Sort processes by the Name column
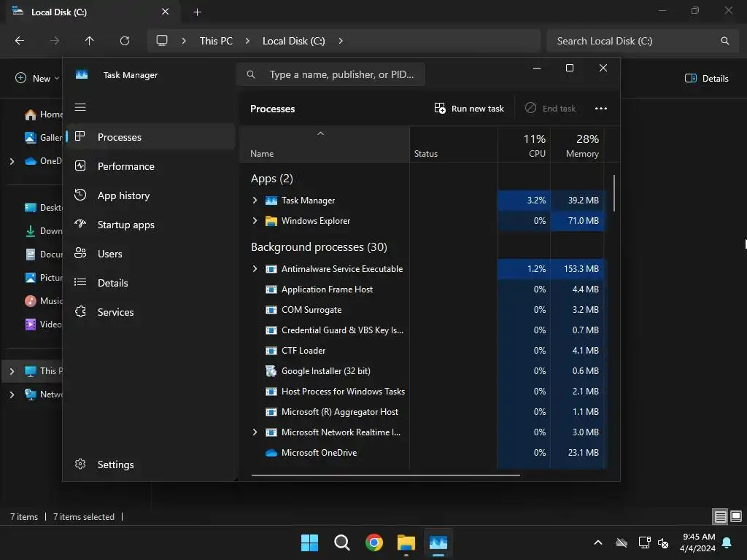This screenshot has width=747, height=560. coord(325,144)
